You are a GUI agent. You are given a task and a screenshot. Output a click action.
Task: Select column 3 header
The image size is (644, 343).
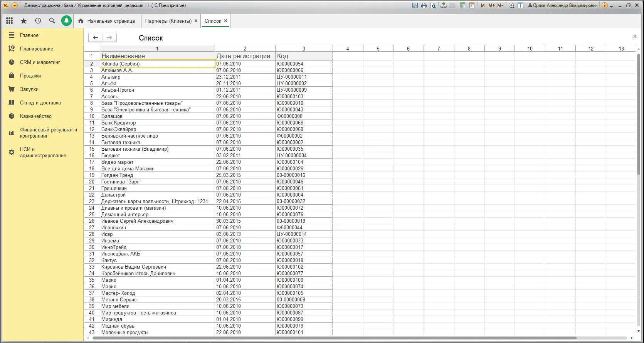(304, 49)
